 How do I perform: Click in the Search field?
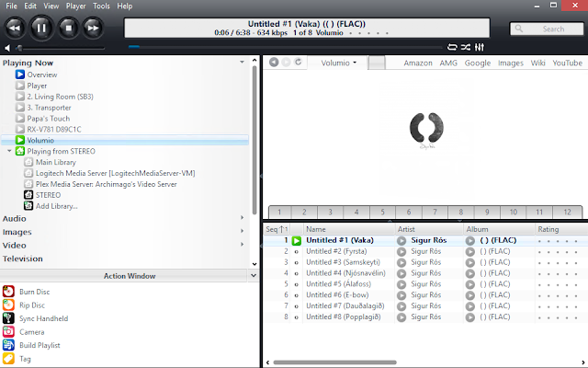pyautogui.click(x=547, y=29)
